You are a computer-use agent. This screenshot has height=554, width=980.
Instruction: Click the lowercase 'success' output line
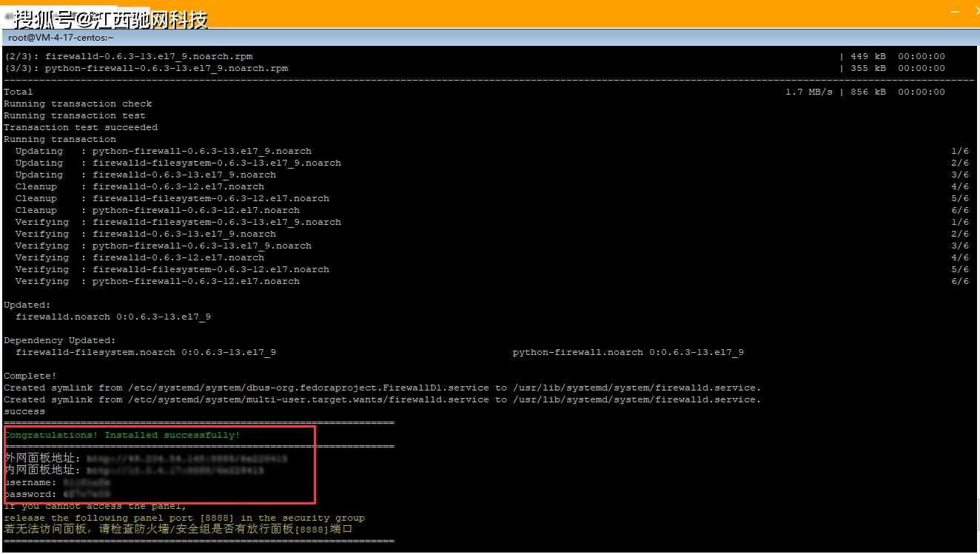coord(24,411)
